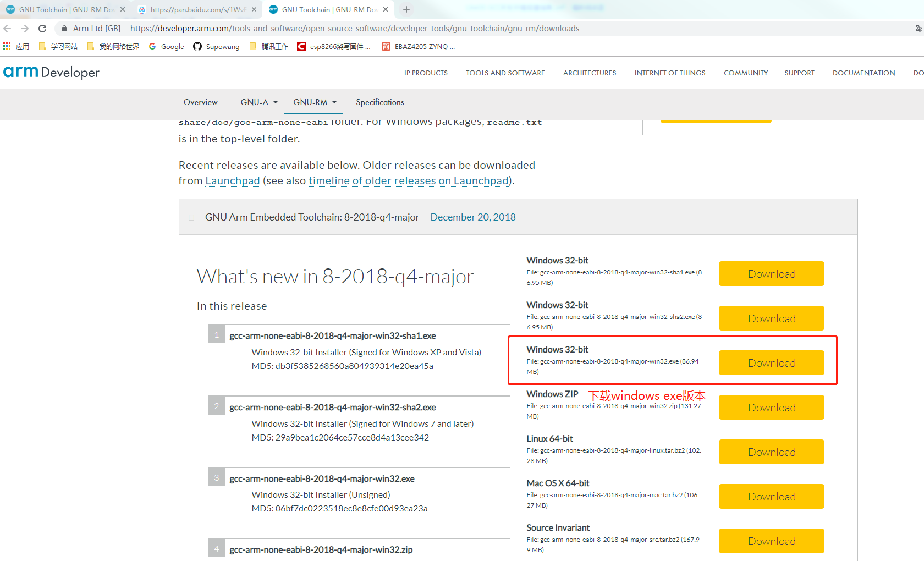Select the Specifications tab
The height and width of the screenshot is (561, 924).
pos(380,102)
